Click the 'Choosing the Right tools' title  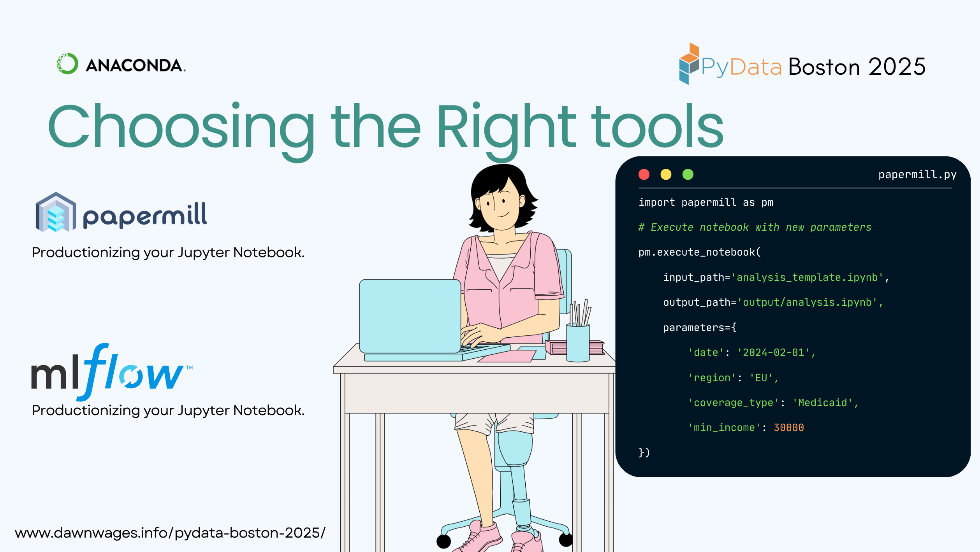[x=385, y=126]
